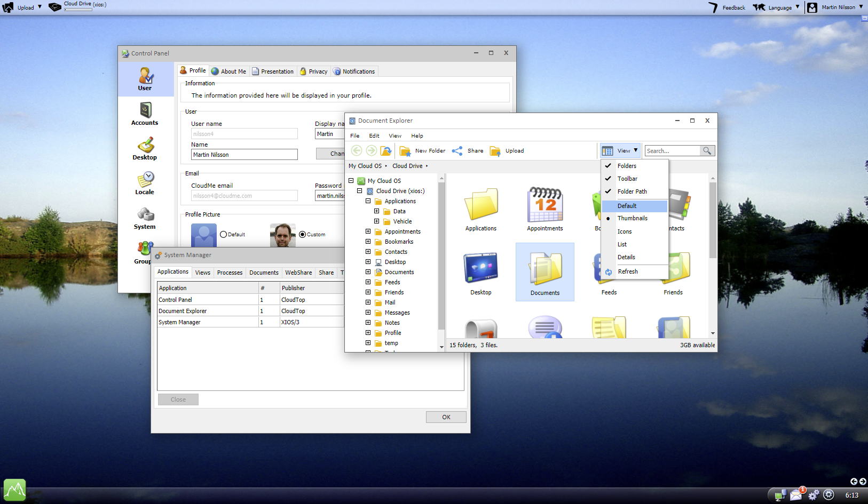Click the Close button in System Manager
868x504 pixels.
click(x=178, y=399)
